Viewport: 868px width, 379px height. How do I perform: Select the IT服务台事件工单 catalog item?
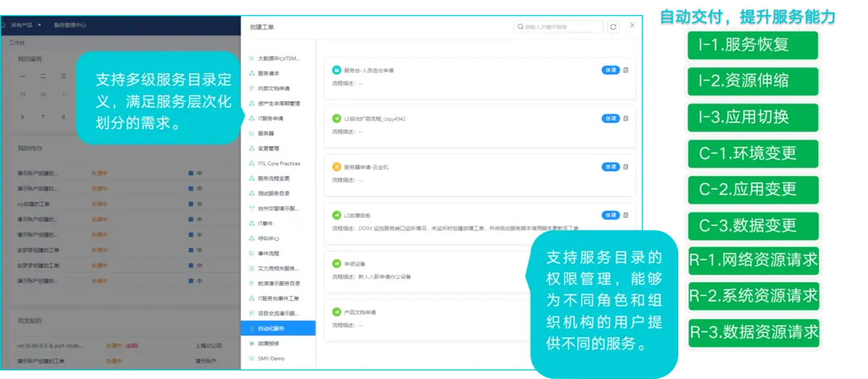point(278,298)
